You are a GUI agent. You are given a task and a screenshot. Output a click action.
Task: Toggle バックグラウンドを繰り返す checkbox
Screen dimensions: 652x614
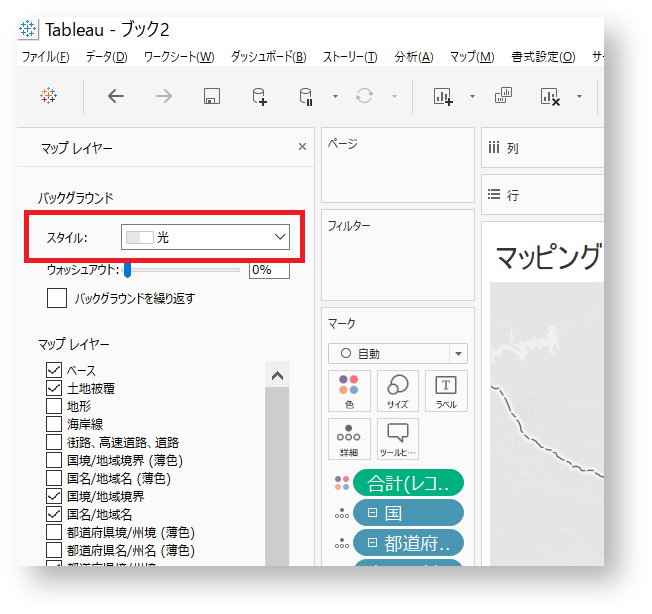coord(57,298)
